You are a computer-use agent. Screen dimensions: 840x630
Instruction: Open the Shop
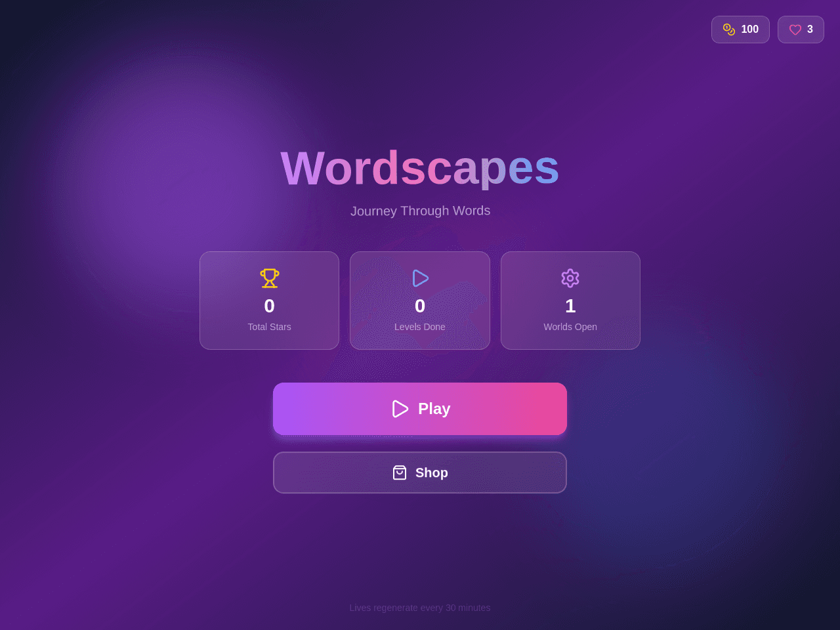(x=420, y=472)
